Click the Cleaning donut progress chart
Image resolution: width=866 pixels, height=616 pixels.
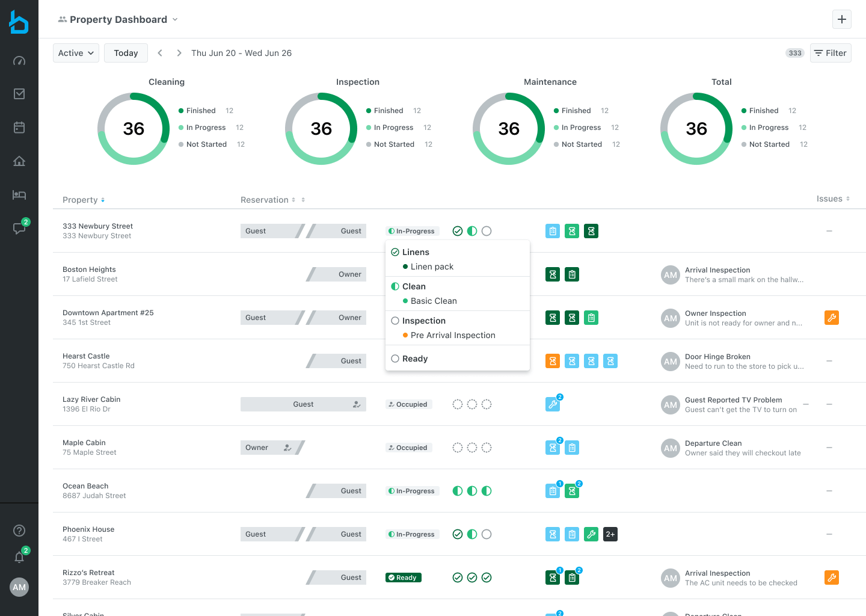(x=134, y=129)
